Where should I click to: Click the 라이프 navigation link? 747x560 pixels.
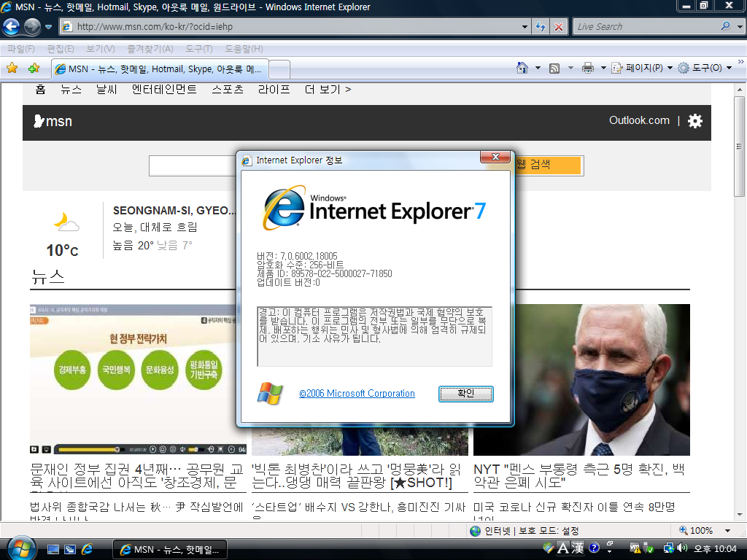point(274,89)
